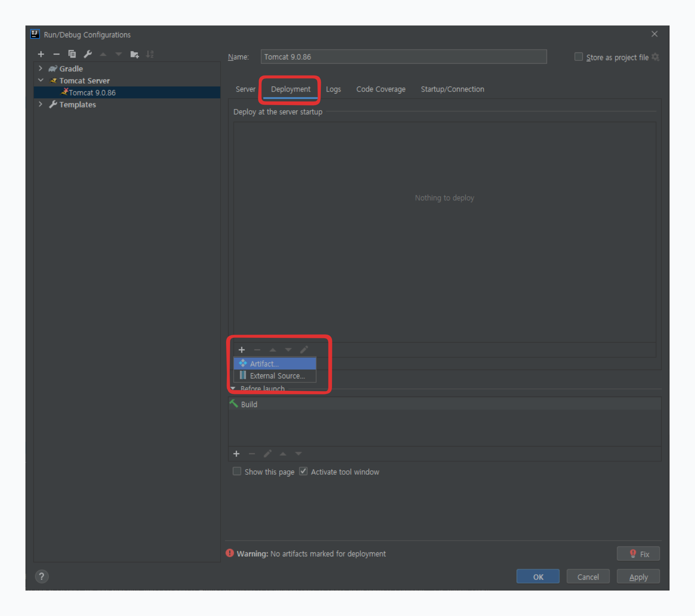Move before launch task up
This screenshot has height=616, width=695.
point(283,454)
